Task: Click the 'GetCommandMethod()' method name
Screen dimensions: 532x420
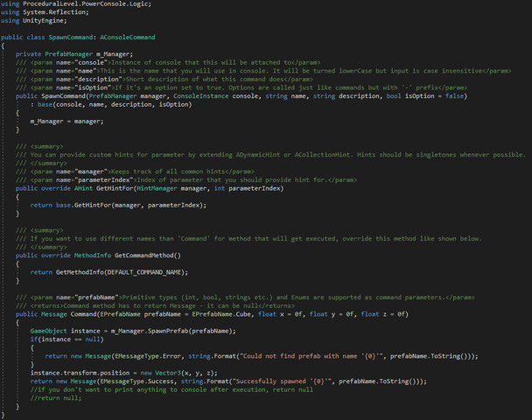Action: click(x=148, y=255)
